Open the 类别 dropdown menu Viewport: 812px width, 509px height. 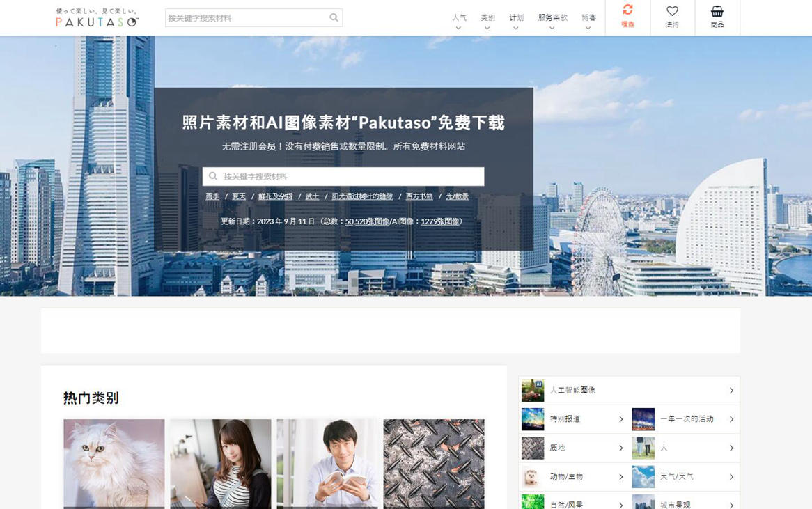coord(487,21)
